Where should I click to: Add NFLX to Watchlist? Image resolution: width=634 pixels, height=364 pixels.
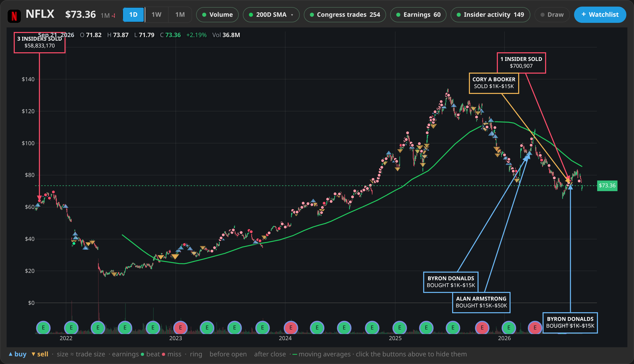click(600, 15)
